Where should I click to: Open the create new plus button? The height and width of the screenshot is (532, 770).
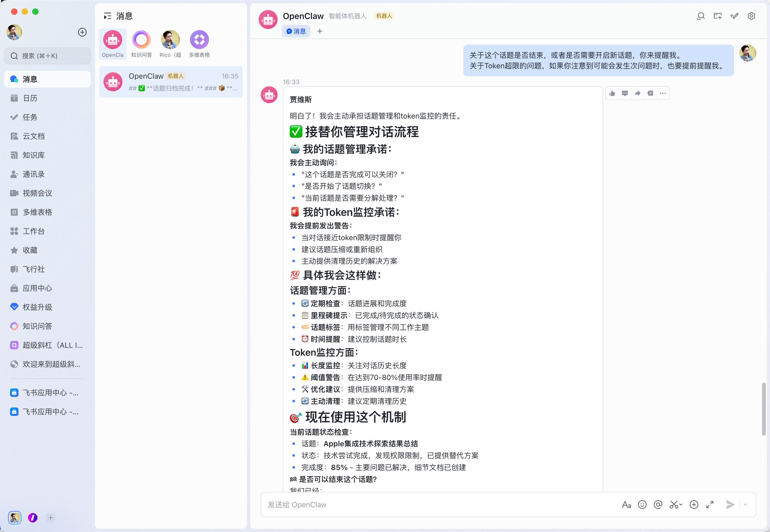tap(82, 32)
